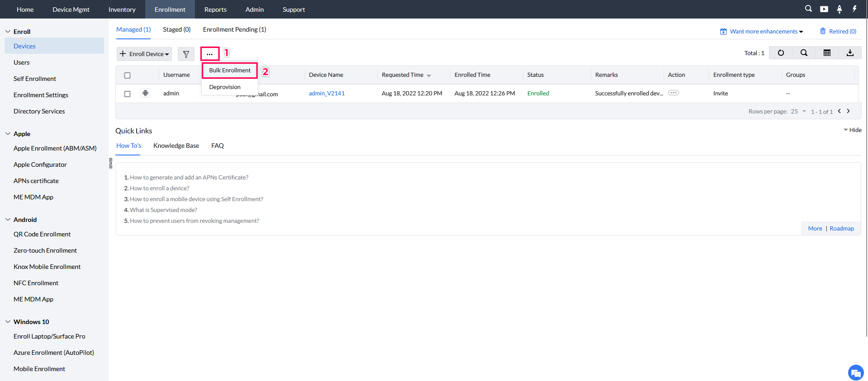This screenshot has width=868, height=381.
Task: Click the sidebar collapse handle
Action: click(110, 163)
